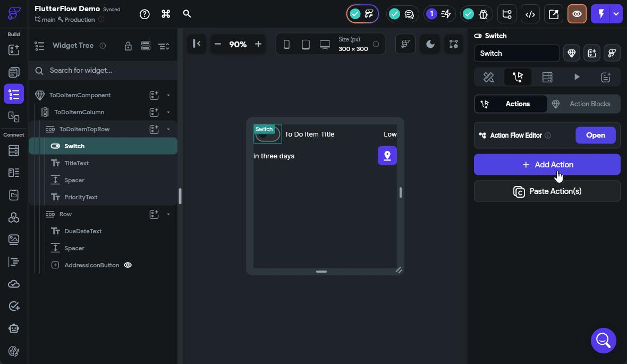
Task: Open the app state file sidebar icon
Action: tap(14, 195)
